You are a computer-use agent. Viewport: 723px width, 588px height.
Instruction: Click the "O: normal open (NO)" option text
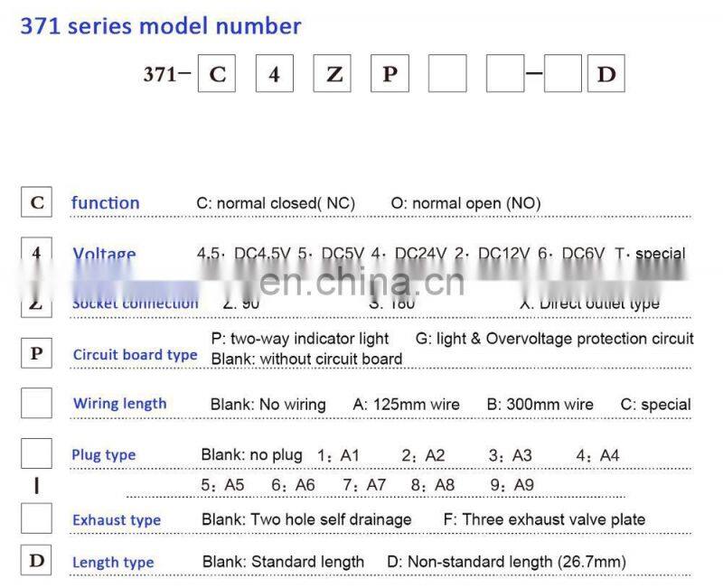coord(465,203)
